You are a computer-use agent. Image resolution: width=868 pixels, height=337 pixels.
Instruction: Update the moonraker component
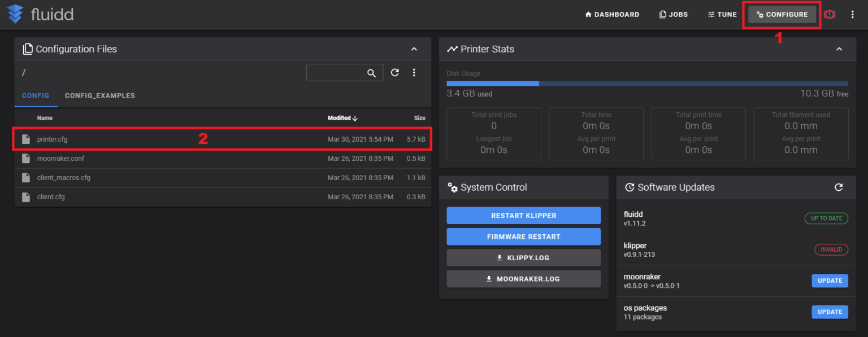(830, 281)
